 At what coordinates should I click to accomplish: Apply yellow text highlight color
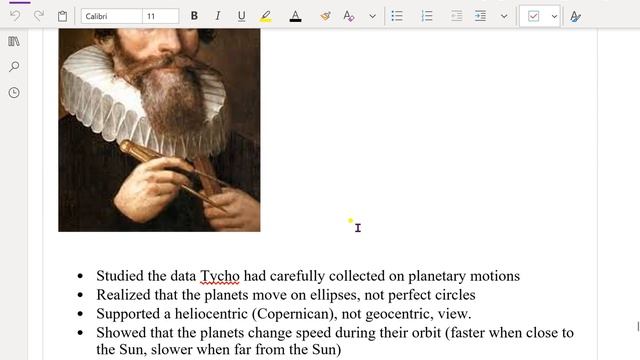point(266,16)
